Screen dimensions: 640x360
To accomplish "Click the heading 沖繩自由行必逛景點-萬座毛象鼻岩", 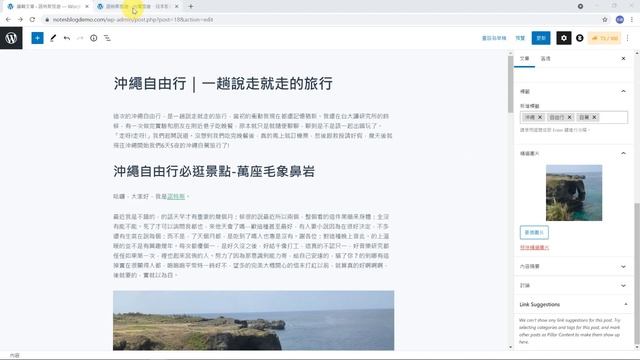I will click(x=214, y=171).
